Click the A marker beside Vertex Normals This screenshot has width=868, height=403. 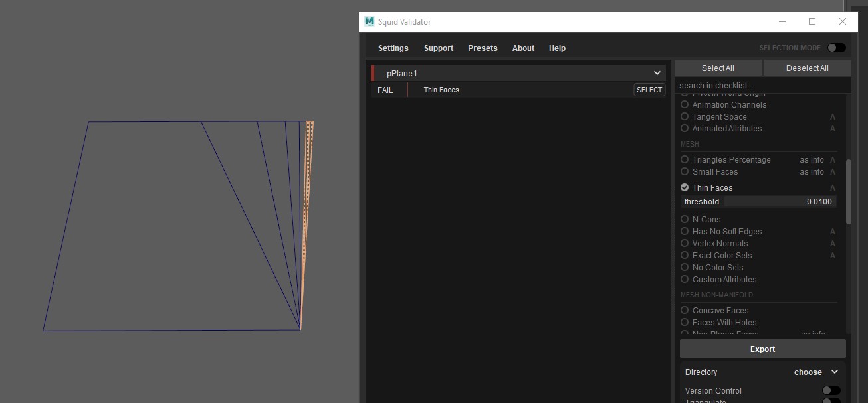(x=833, y=244)
